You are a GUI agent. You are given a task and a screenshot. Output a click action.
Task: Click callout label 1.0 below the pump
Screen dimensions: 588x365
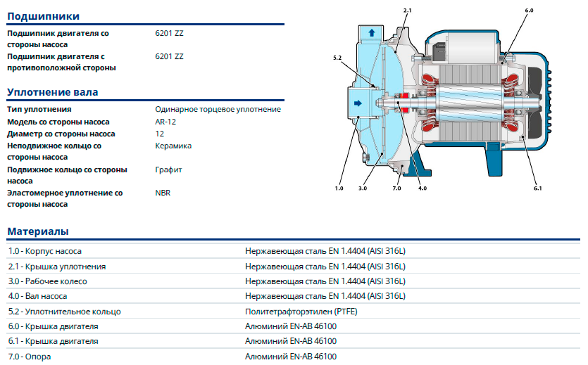[x=339, y=188]
